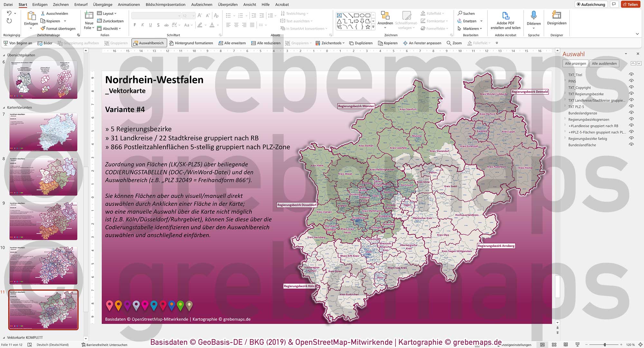The image size is (644, 348).
Task: Hide the Bundeslandgrenze layer via its eye icon
Action: coord(631,113)
